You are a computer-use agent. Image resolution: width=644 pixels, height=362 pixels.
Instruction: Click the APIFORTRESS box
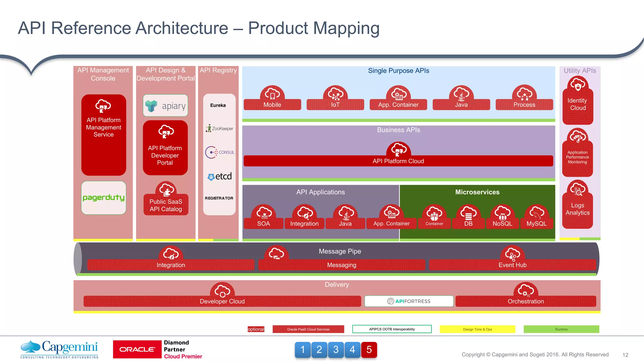409,301
